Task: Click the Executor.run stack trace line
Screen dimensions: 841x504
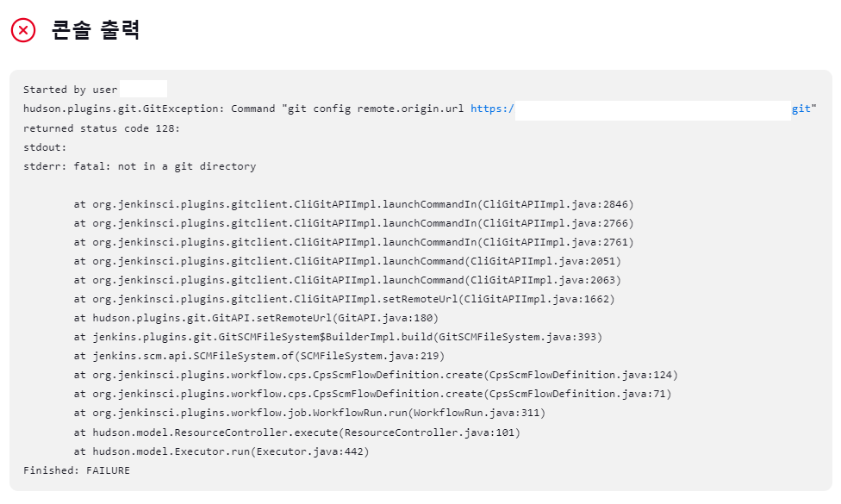Action: pos(233,451)
